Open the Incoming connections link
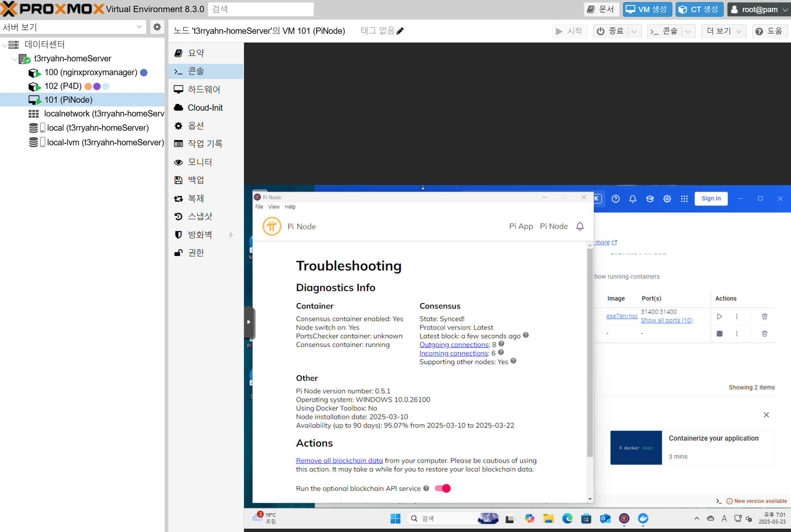Screen dimensions: 791x532 pos(453,353)
